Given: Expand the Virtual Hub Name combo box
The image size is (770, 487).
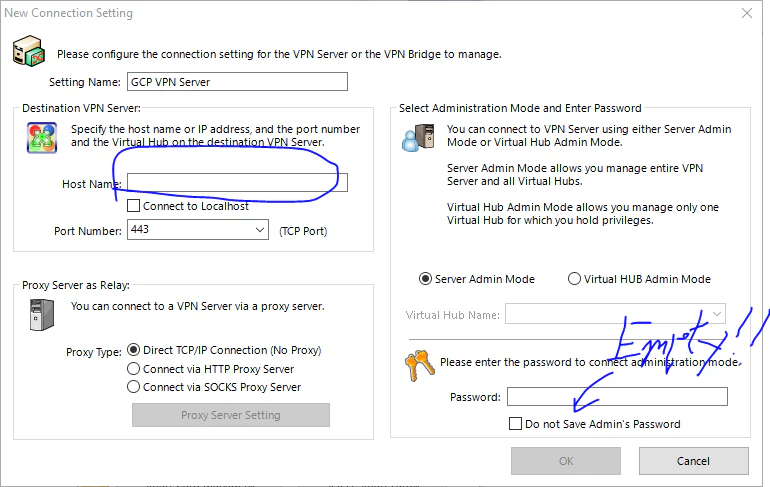Looking at the screenshot, I should pos(716,314).
